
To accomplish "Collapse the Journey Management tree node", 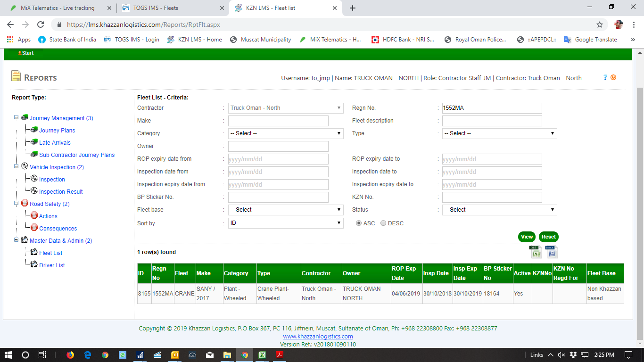I will click(17, 118).
